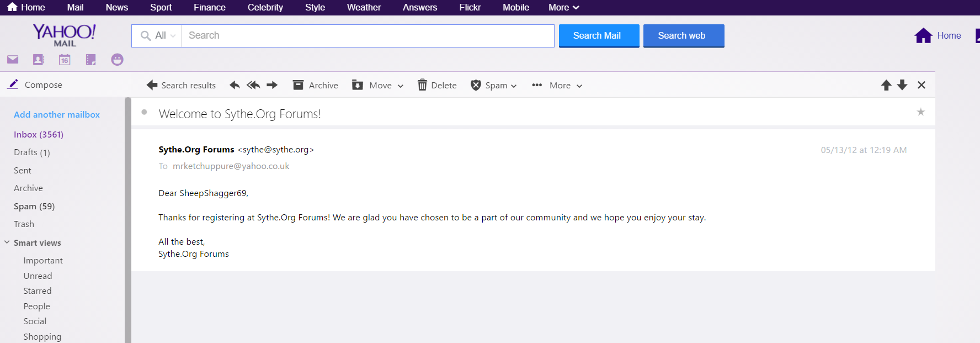The image size is (980, 343).
Task: Open Mobile in top navigation bar
Action: [x=516, y=7]
